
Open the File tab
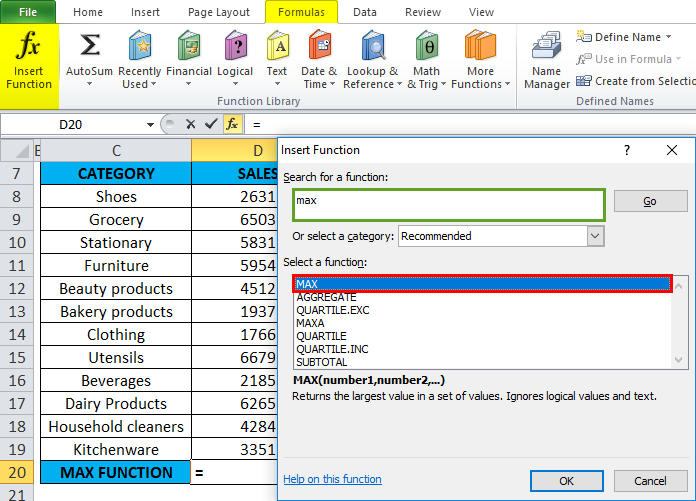point(28,12)
